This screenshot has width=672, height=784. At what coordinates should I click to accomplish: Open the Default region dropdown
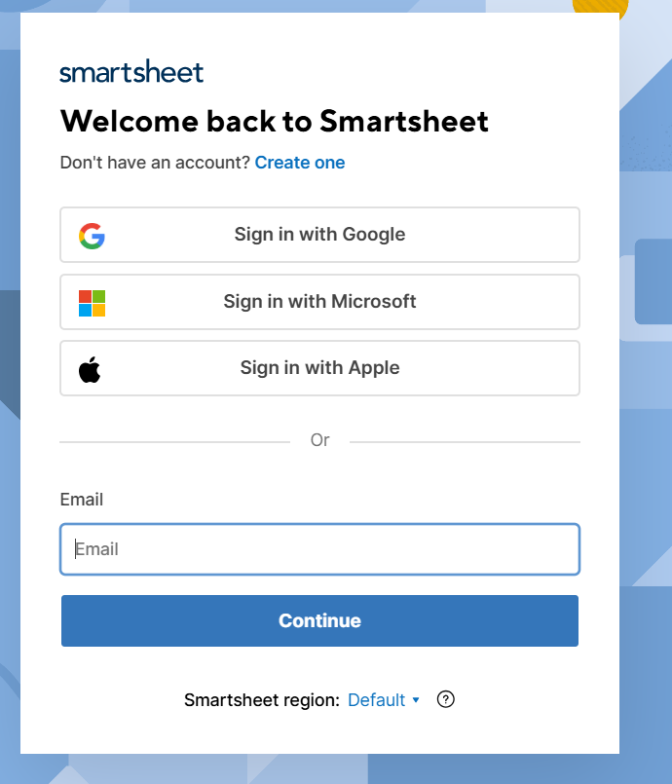[x=384, y=700]
